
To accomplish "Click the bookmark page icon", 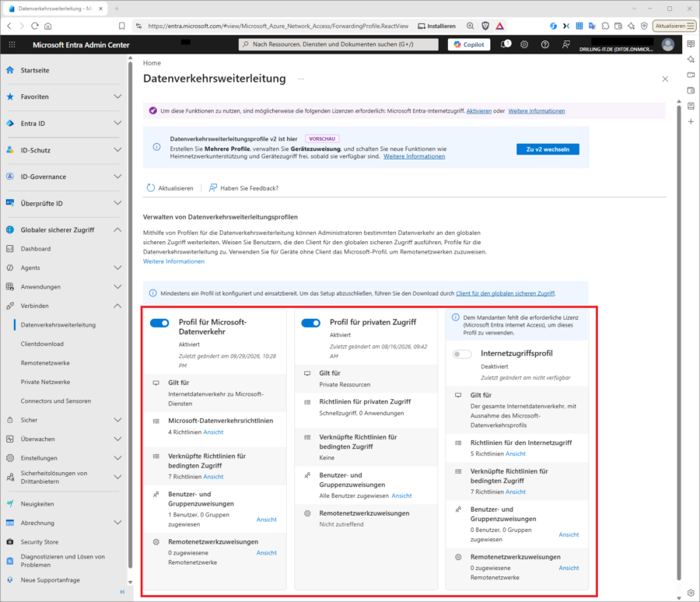I will pyautogui.click(x=122, y=26).
